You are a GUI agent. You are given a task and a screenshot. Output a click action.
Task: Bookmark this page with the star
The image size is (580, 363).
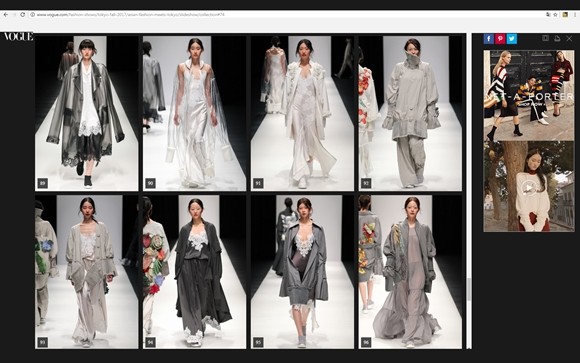[555, 14]
